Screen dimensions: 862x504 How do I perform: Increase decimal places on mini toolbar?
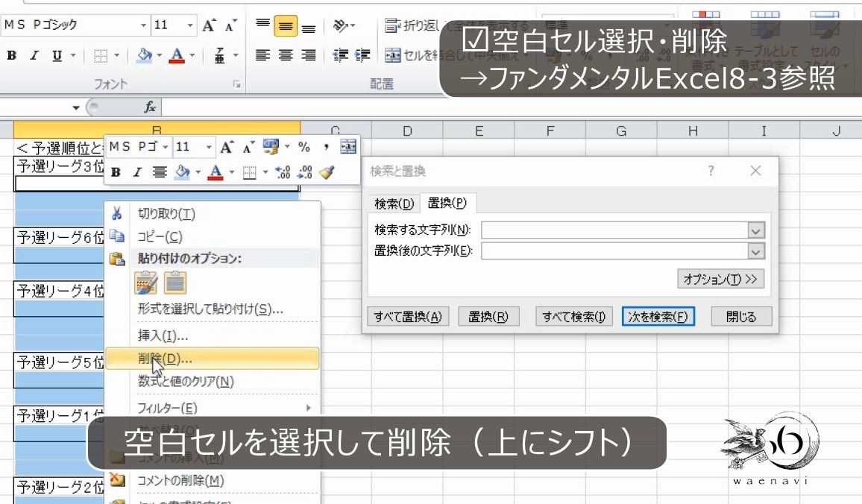pyautogui.click(x=283, y=172)
